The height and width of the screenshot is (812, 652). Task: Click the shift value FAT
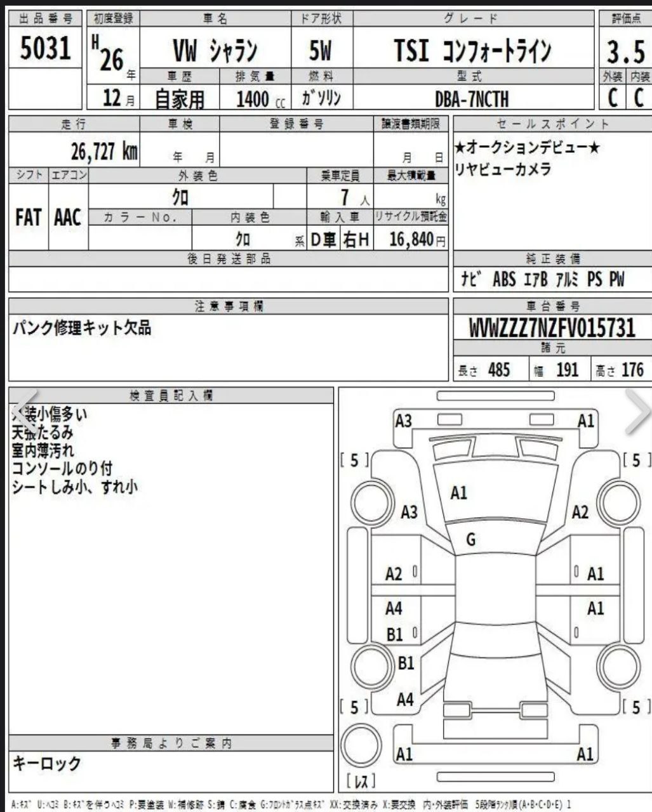pyautogui.click(x=28, y=218)
